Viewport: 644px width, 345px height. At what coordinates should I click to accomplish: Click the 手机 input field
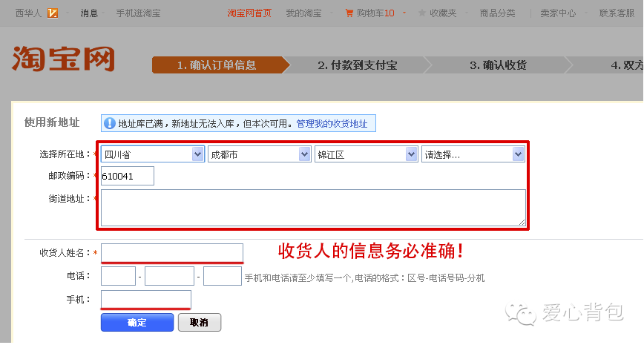[146, 300]
